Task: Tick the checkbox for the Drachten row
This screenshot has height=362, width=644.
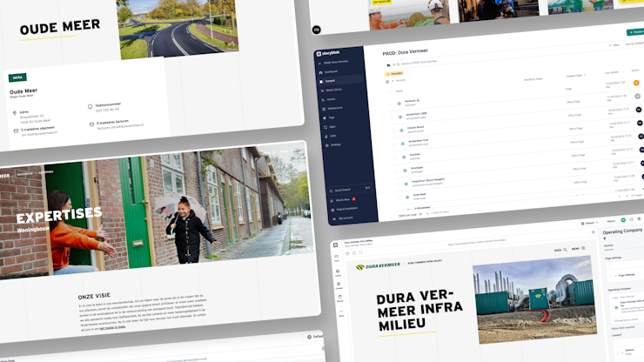Action: coord(395,158)
